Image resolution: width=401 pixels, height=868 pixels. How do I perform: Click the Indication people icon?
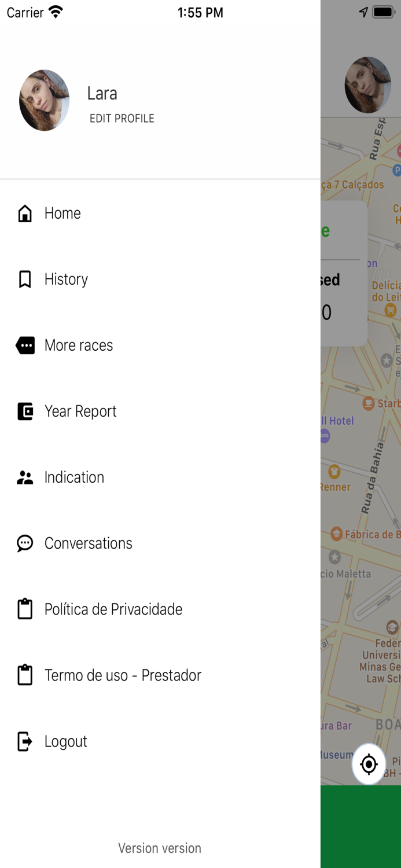25,477
